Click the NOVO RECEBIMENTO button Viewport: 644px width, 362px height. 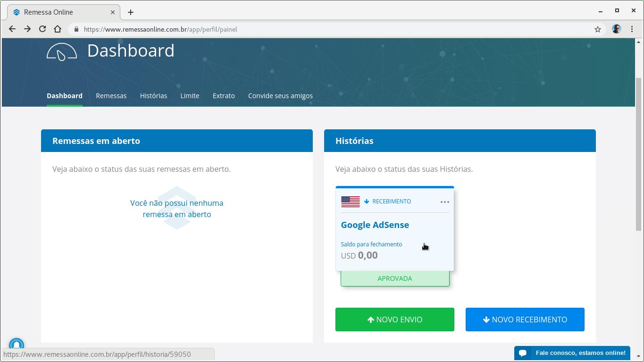coord(525,320)
